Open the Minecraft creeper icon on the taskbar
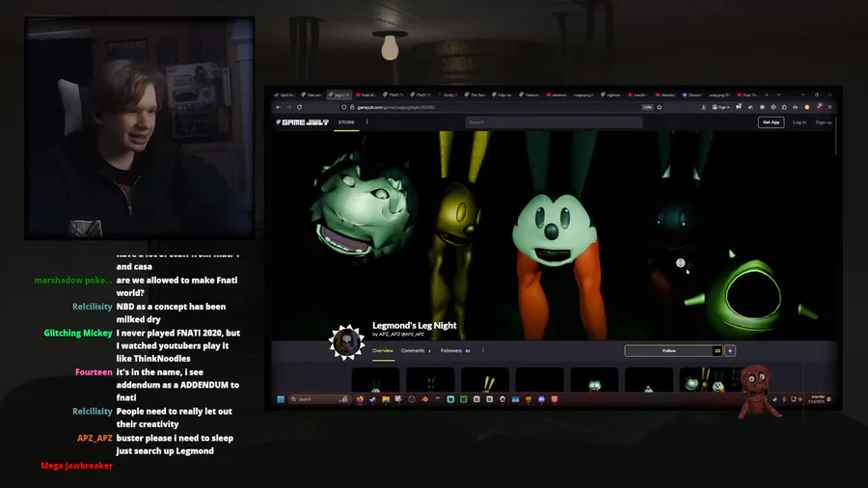This screenshot has height=488, width=868. tap(464, 399)
